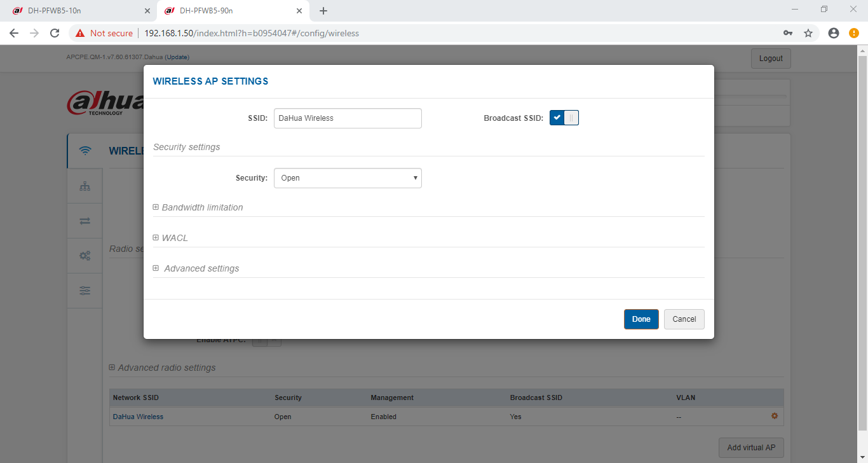Click DaHua Wireless network SSID link

tap(138, 417)
